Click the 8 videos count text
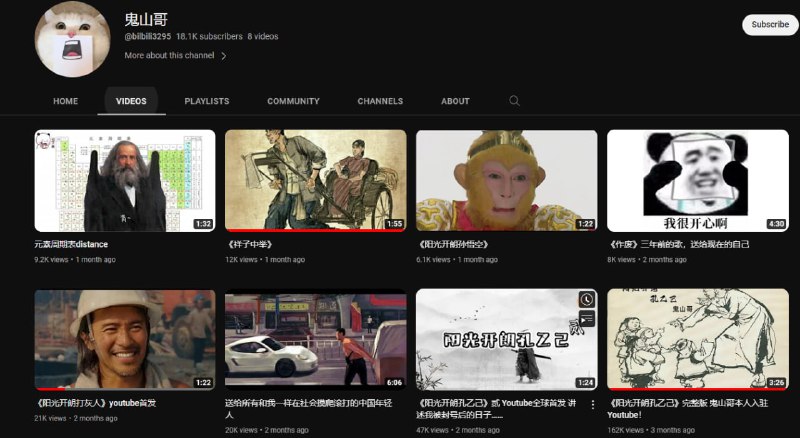 [263, 36]
